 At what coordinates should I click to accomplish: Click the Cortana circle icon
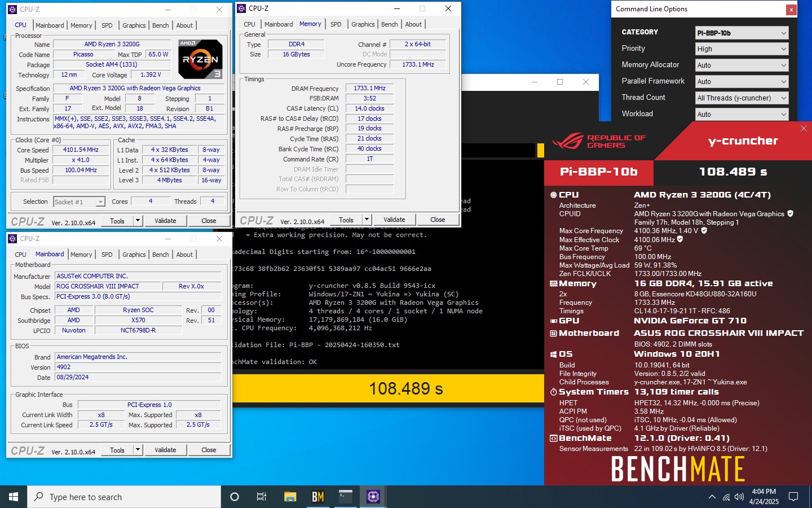[x=235, y=497]
